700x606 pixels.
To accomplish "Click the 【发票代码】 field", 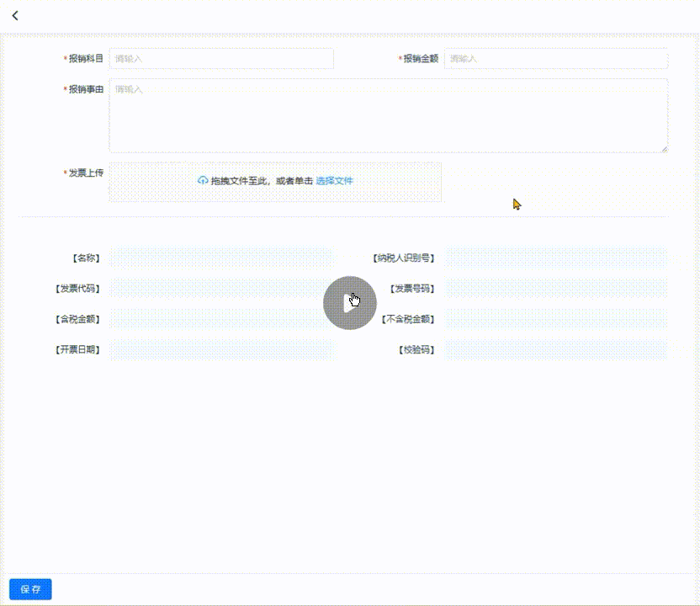I will point(221,289).
